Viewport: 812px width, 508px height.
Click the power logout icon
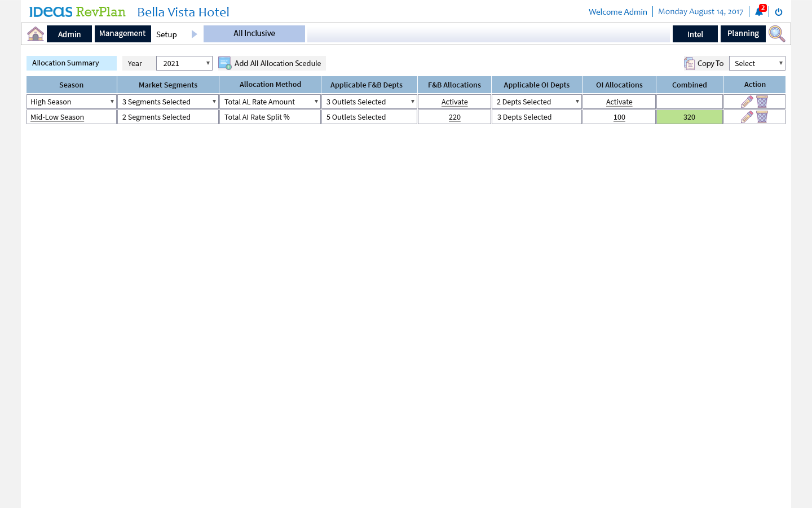[779, 12]
